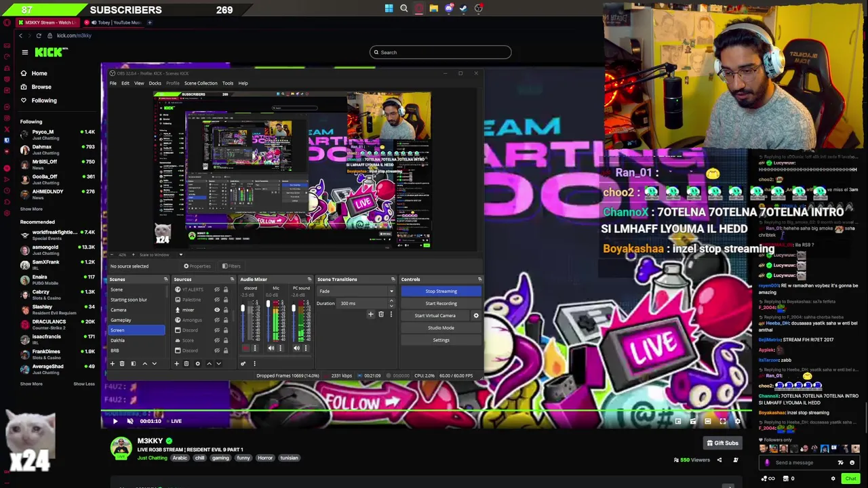The height and width of the screenshot is (488, 868).
Task: Open Following in Kick sidebar
Action: point(39,100)
